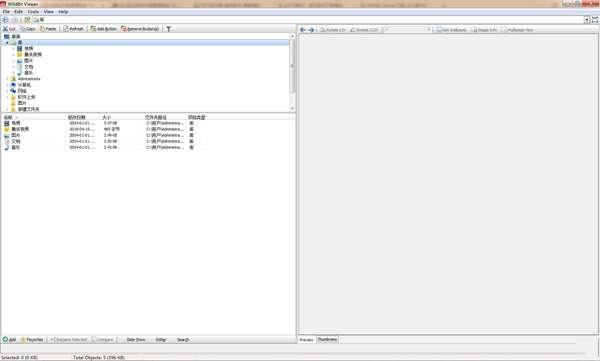Open the Edit menu
Screen dimensions: 600x361
18,12
